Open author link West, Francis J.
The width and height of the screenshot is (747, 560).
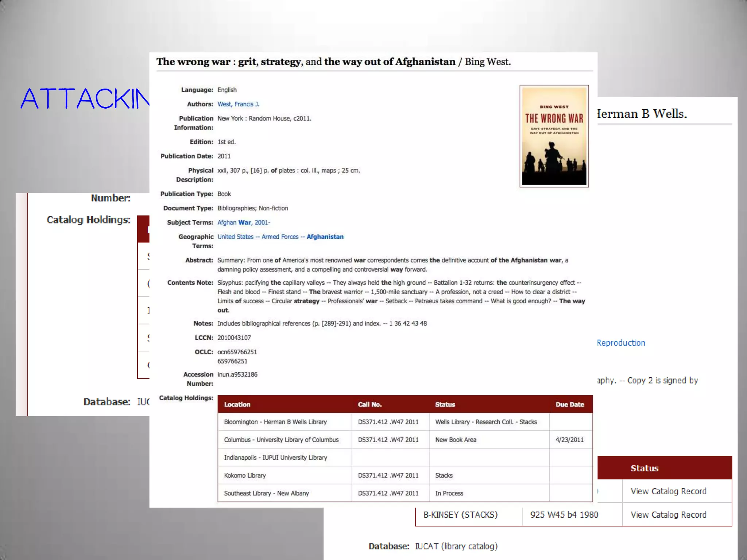[x=238, y=104]
